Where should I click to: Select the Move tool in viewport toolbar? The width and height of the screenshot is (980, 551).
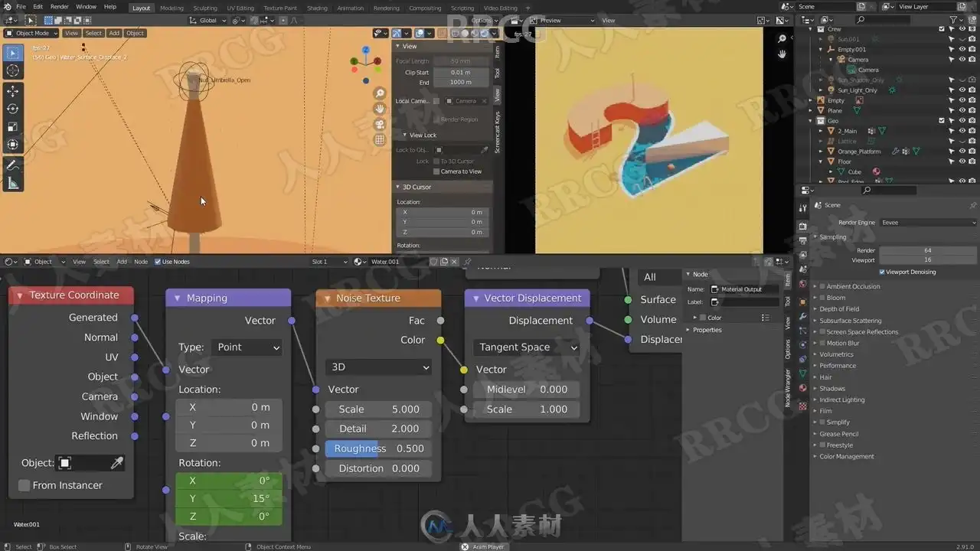(x=13, y=91)
